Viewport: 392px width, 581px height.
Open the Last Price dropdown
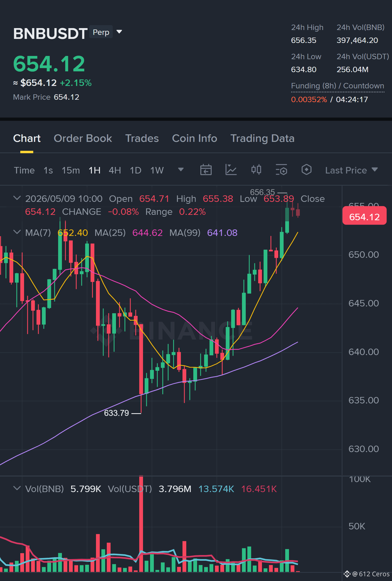coord(351,170)
